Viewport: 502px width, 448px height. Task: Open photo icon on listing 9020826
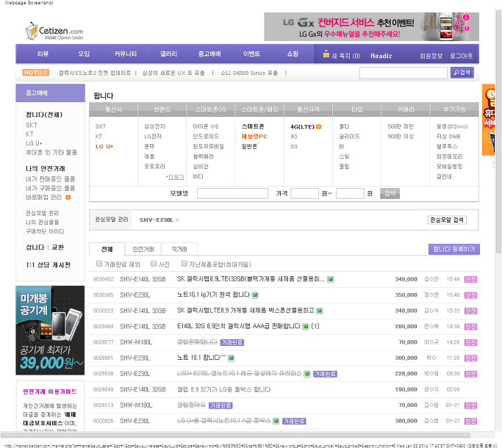tap(276, 421)
